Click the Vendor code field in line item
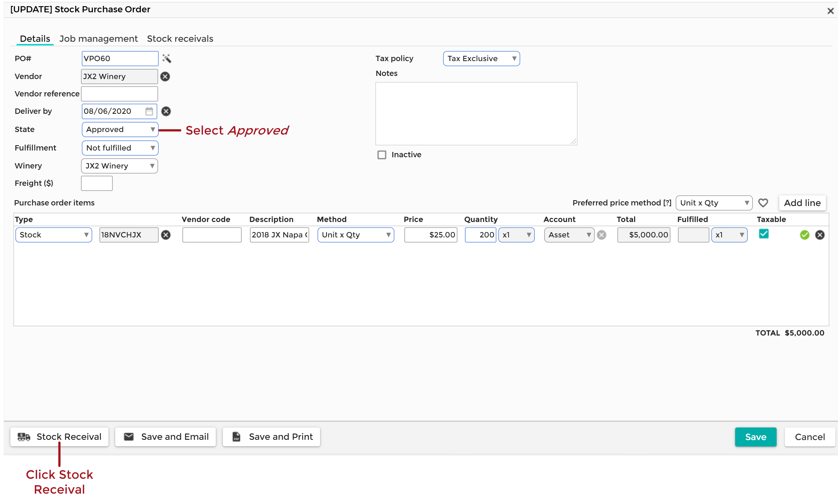Screen dimensions: 838x504 pyautogui.click(x=212, y=235)
